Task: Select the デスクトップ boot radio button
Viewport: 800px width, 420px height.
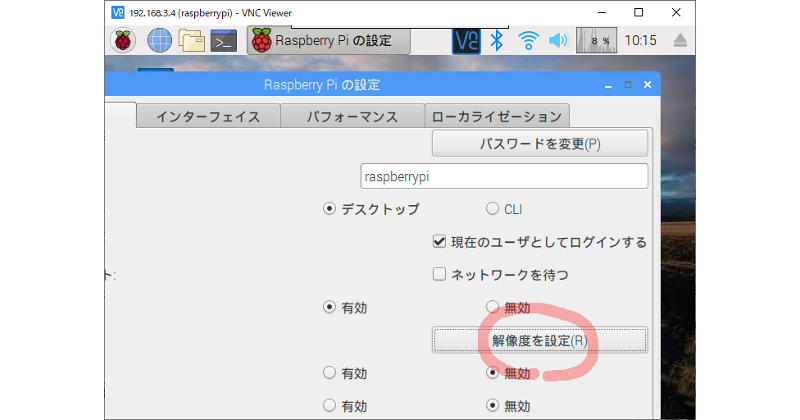Action: tap(330, 209)
